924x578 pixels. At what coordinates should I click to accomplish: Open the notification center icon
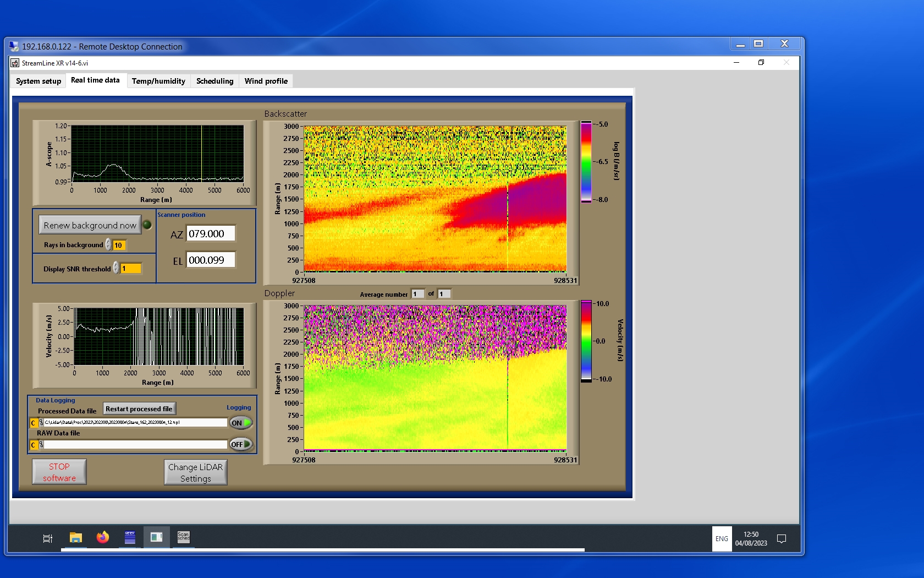(781, 539)
